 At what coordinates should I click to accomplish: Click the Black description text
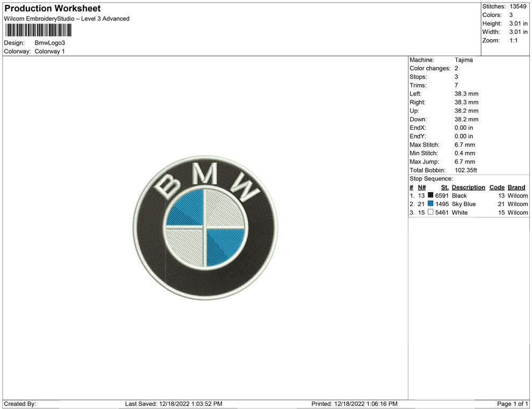(459, 195)
